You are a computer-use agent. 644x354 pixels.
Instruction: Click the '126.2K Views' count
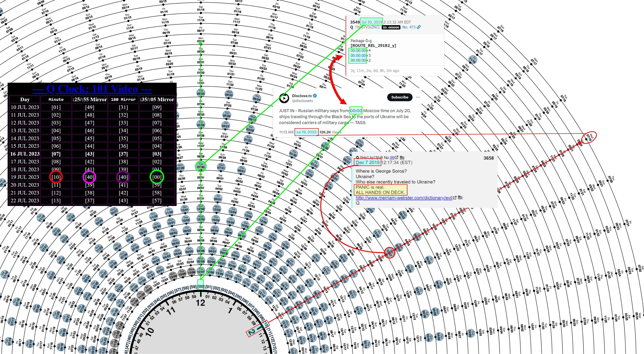tap(330, 132)
